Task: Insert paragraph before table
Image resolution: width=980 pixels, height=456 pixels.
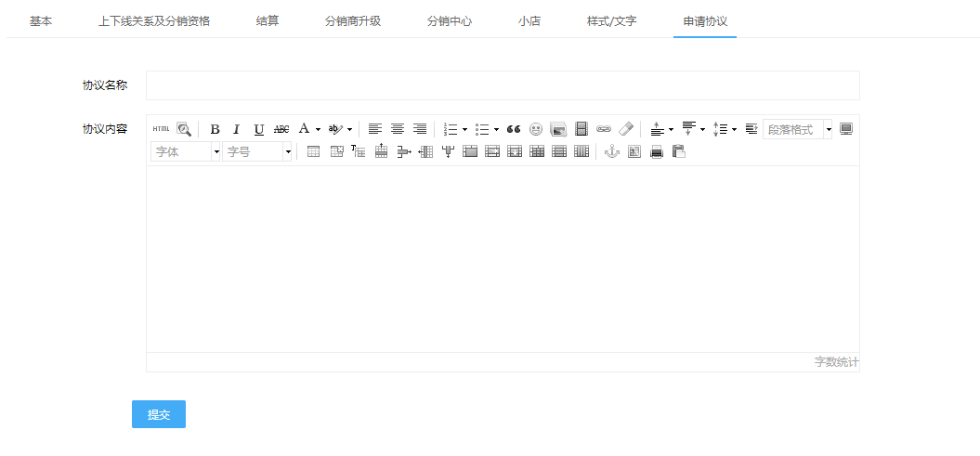Action: [359, 151]
